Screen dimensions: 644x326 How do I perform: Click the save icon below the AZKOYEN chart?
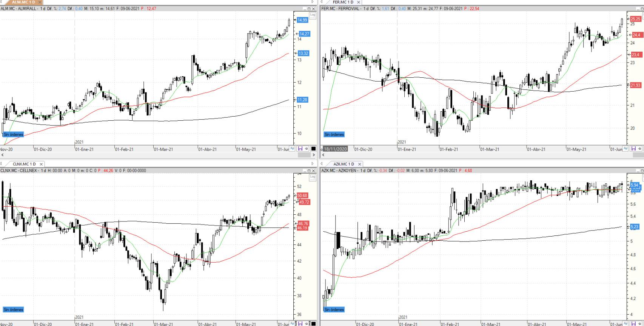pos(633,323)
